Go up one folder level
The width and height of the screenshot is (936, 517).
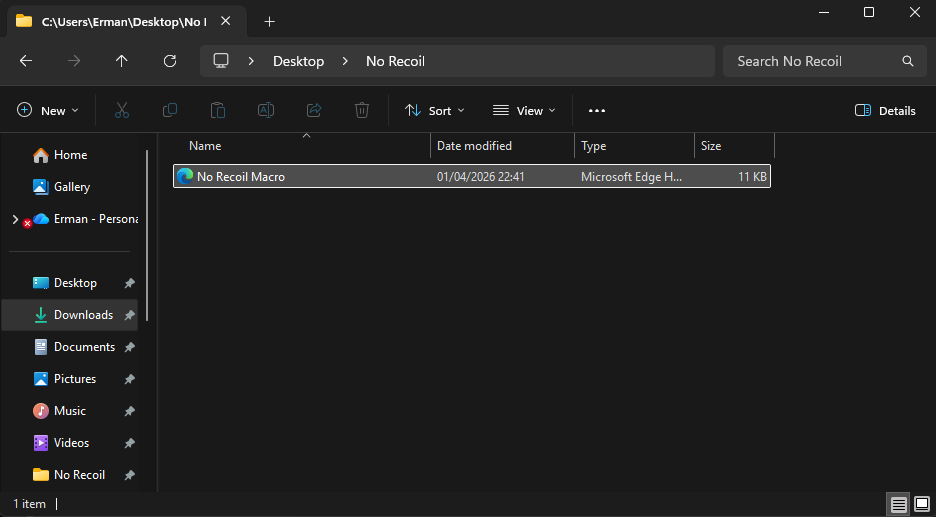122,61
